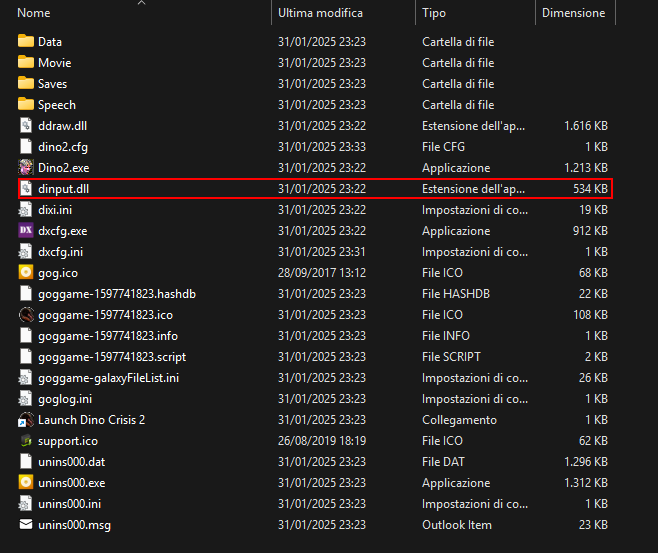
Task: Select the Launch Dino Crisis 2 shortcut icon
Action: (x=26, y=420)
